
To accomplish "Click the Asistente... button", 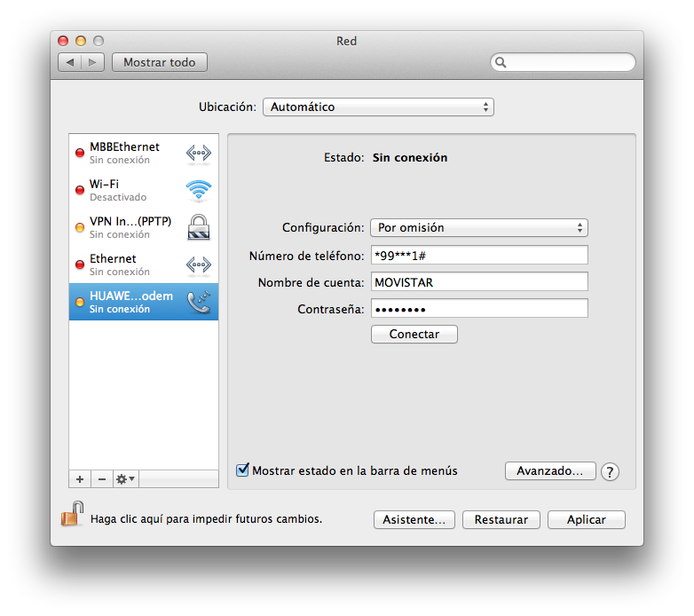I will (x=414, y=519).
